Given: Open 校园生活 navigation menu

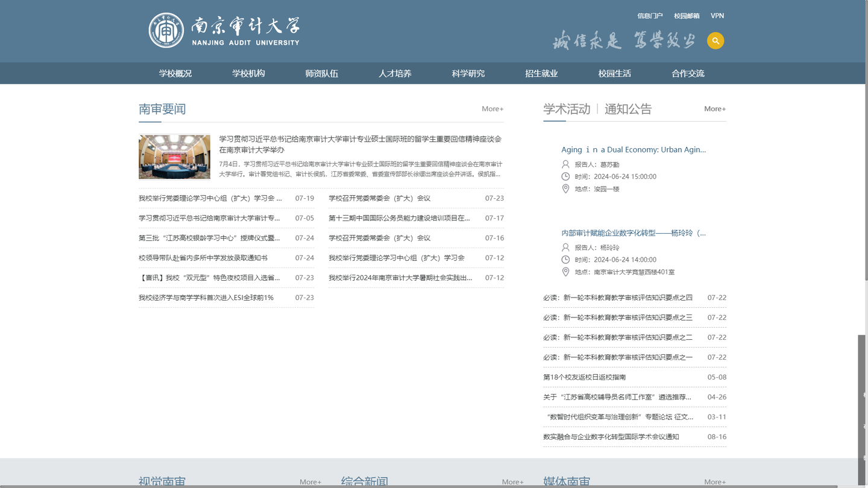Looking at the screenshot, I should click(x=615, y=74).
